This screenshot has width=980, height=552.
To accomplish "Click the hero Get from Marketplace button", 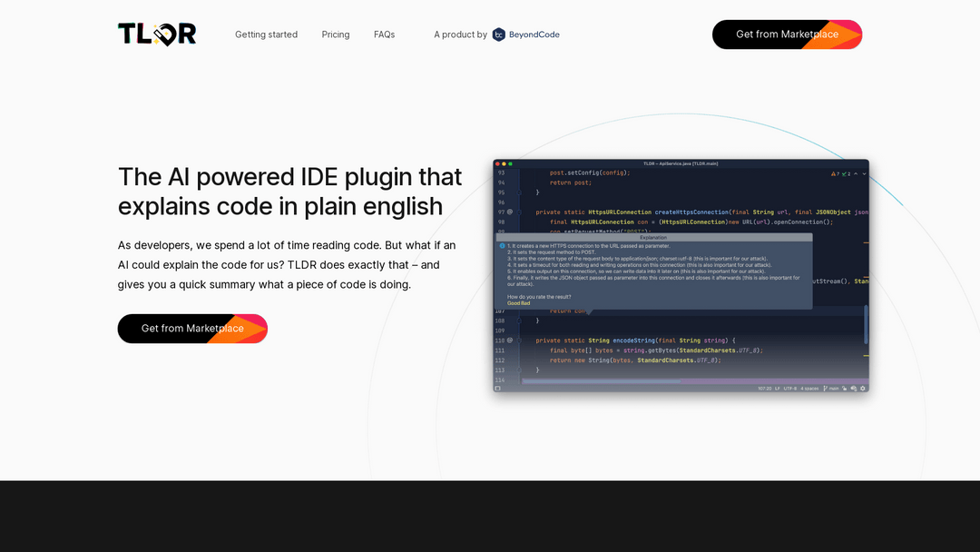I will 192,328.
